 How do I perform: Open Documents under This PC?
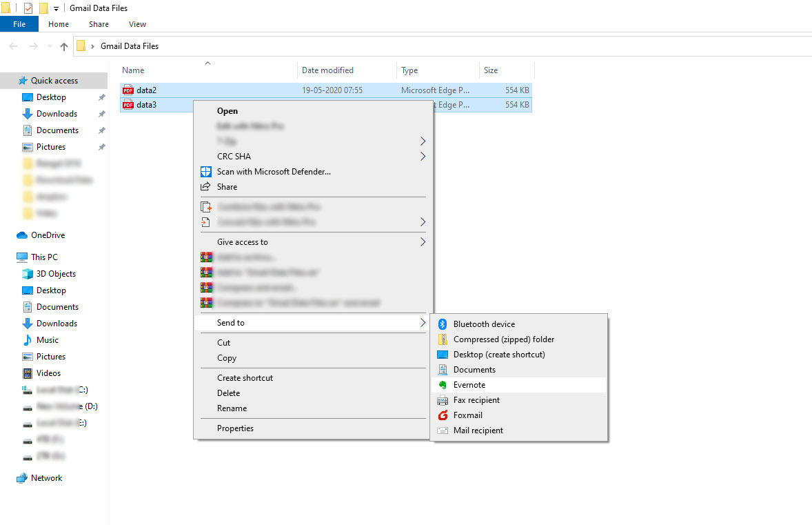[x=57, y=307]
